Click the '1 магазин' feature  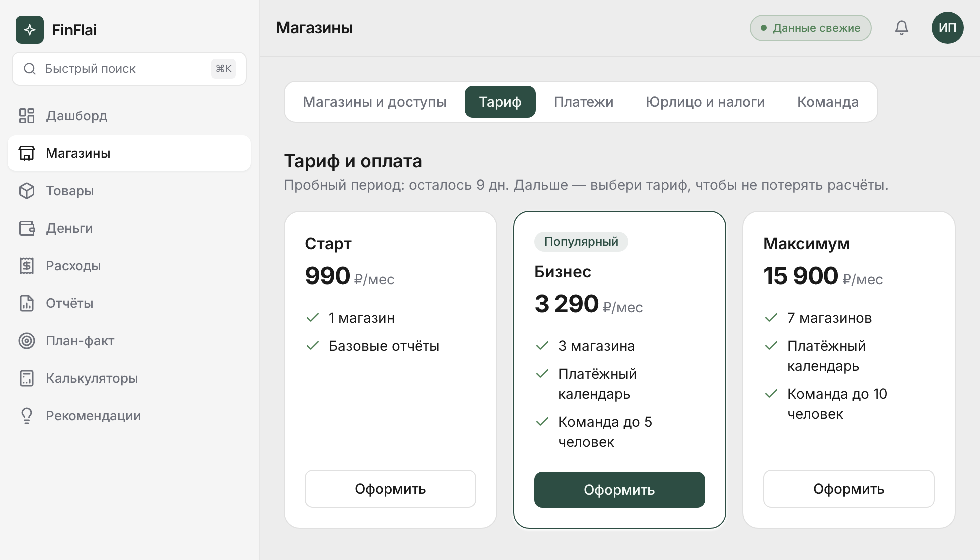pyautogui.click(x=362, y=318)
